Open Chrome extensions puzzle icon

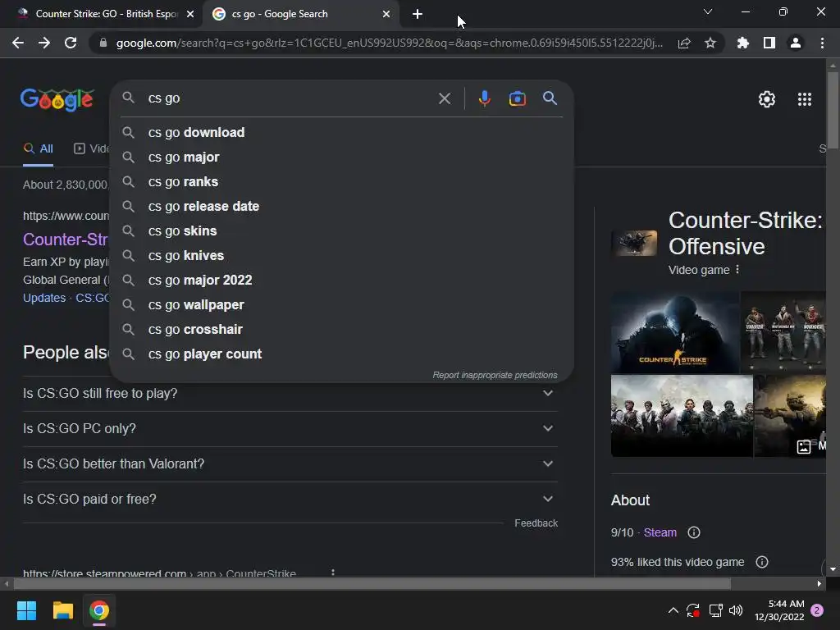[x=743, y=43]
